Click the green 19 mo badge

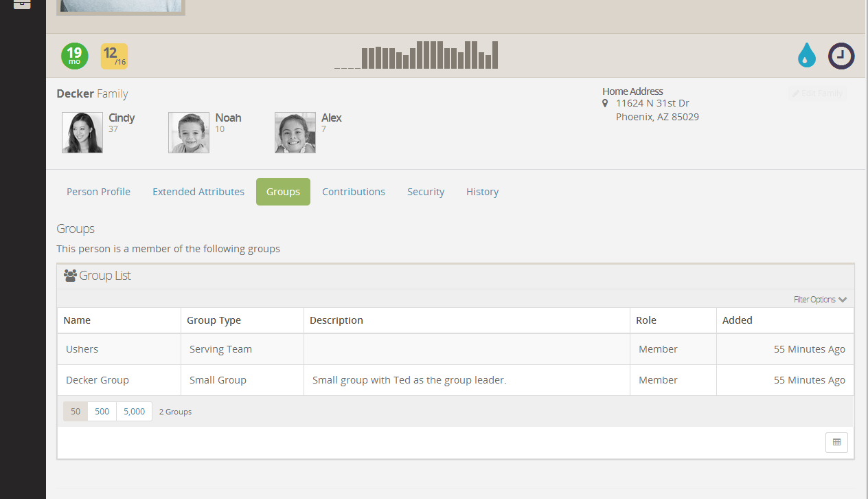click(x=74, y=56)
